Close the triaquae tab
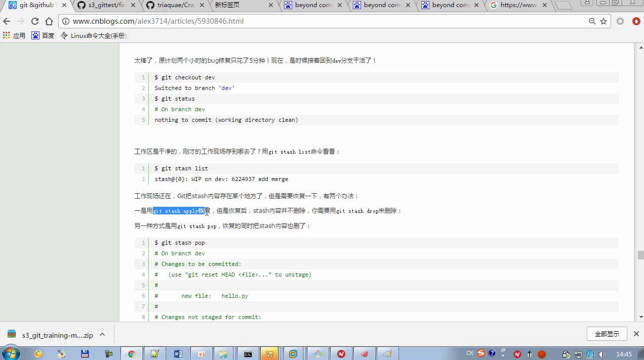Viewport: 644px width, 360px height. 202,5
